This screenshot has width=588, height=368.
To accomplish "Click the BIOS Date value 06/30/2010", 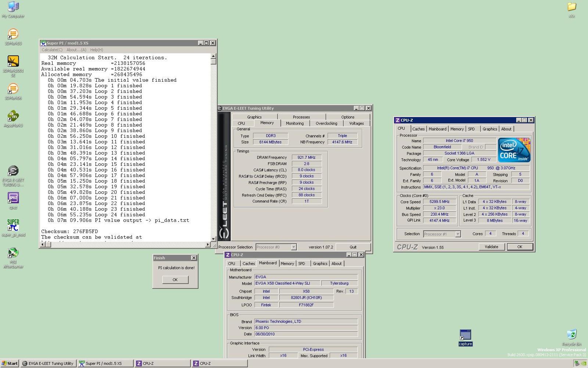I will point(306,334).
